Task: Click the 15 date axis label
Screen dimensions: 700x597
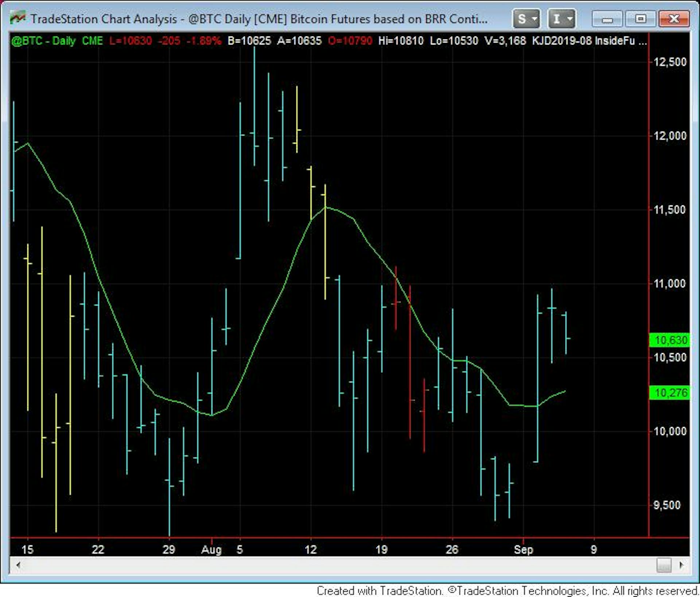Action: [27, 549]
